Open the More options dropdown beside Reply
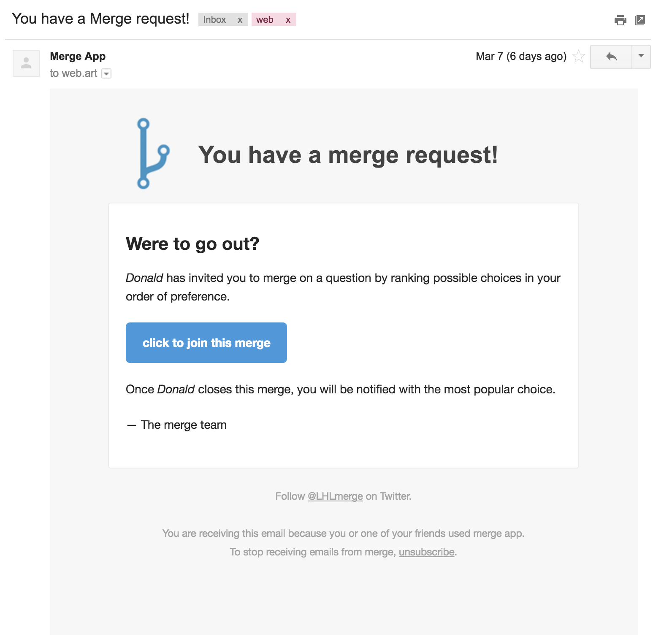This screenshot has height=639, width=672. (641, 57)
